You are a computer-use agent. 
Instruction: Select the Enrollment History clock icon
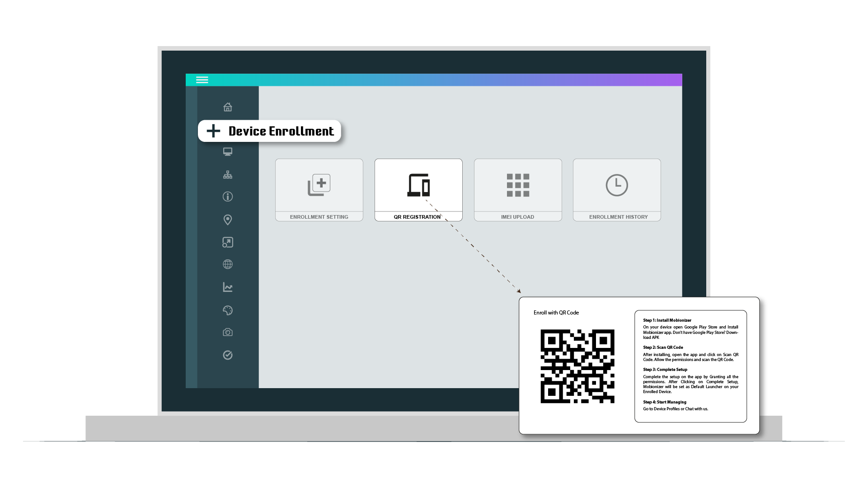pyautogui.click(x=617, y=185)
